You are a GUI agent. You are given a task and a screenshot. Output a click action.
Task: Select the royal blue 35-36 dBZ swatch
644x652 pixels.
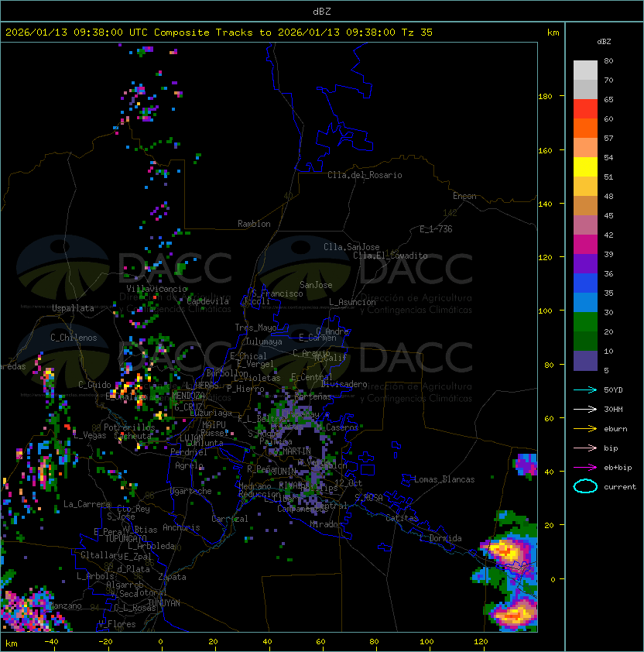tap(585, 283)
